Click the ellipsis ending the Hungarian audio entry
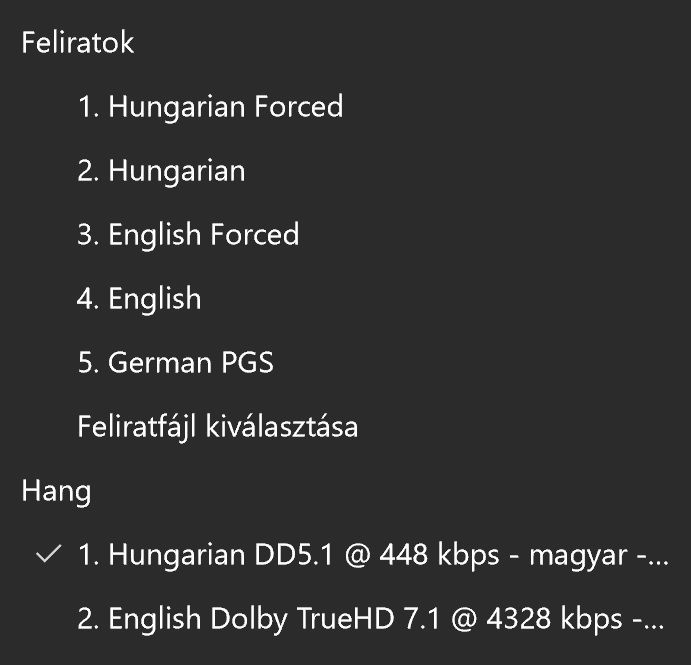Screen dimensions: 691x665 point(654,559)
